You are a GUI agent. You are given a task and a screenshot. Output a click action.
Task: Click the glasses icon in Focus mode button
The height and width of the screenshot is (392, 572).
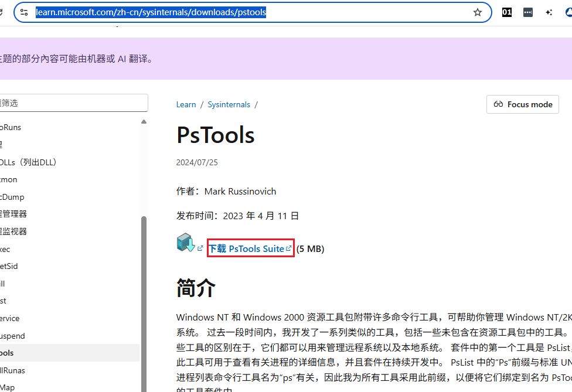pos(499,104)
